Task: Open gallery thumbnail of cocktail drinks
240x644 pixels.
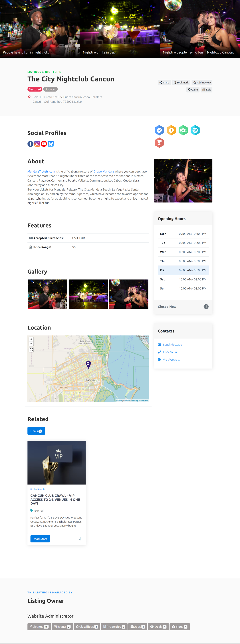Action: point(88,294)
